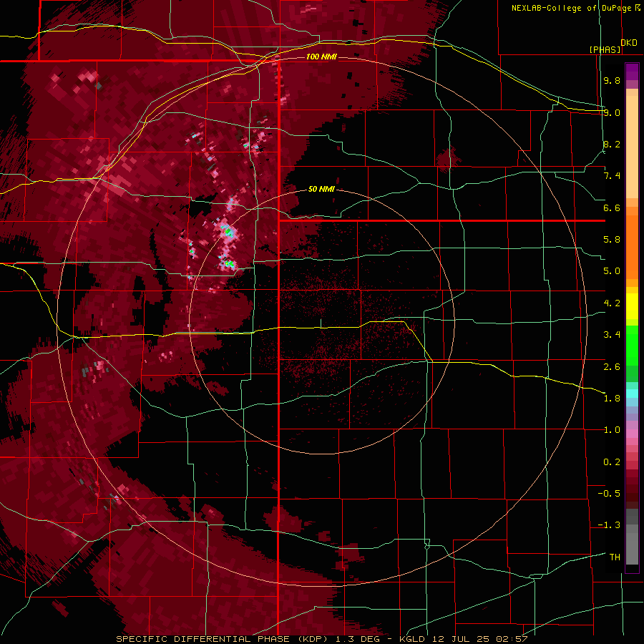This screenshot has height=644, width=644.
Task: Click the 8.2 scale value
Action: 612,144
